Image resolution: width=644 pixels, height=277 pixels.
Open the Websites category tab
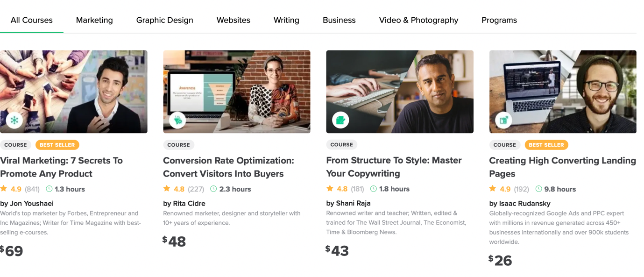233,20
